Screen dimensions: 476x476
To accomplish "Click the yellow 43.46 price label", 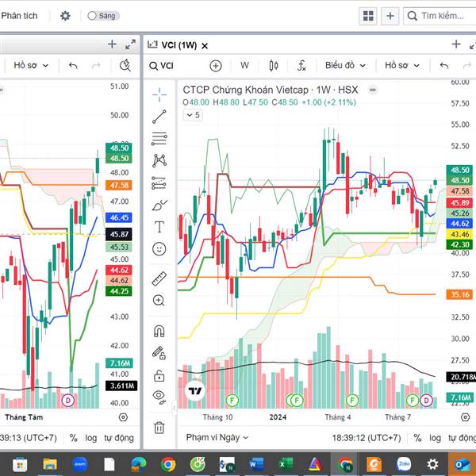I will (x=459, y=234).
